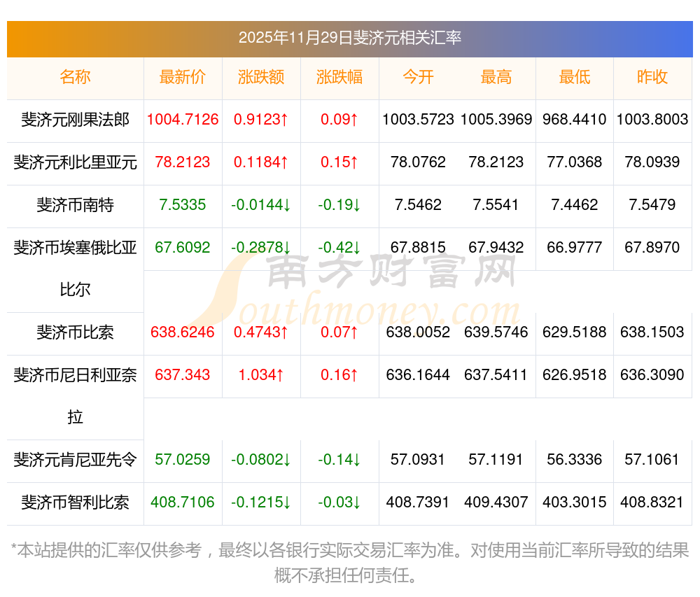Select the 斐济币比索 row name
700x597 pixels.
tap(75, 332)
